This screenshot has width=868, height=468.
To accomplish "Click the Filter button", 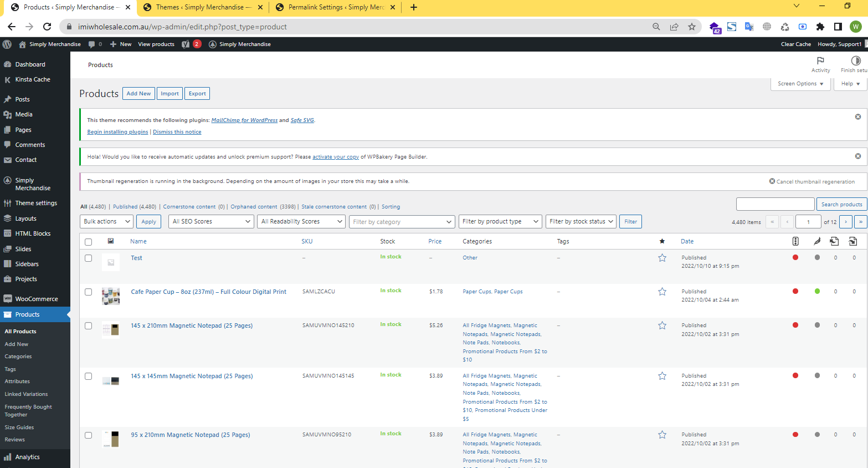I will tap(630, 222).
